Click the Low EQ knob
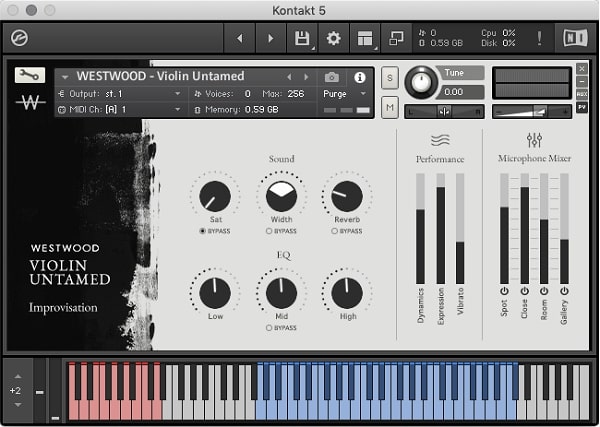This screenshot has width=600, height=427. (x=215, y=293)
